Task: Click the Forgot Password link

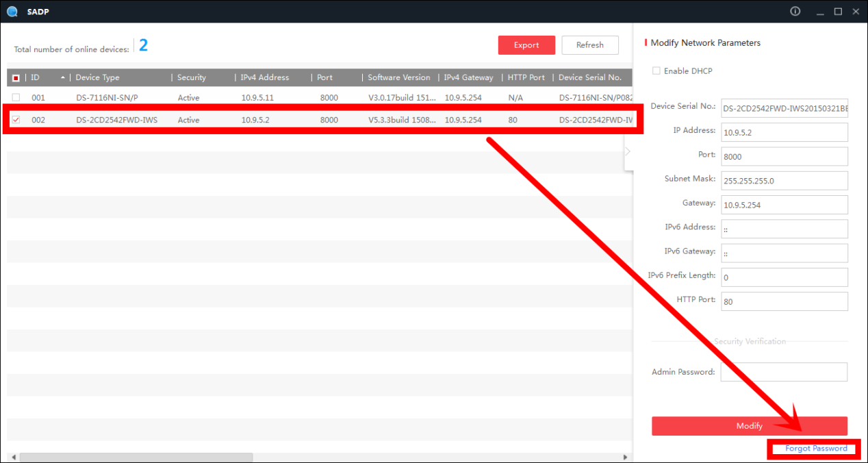Action: [x=816, y=449]
